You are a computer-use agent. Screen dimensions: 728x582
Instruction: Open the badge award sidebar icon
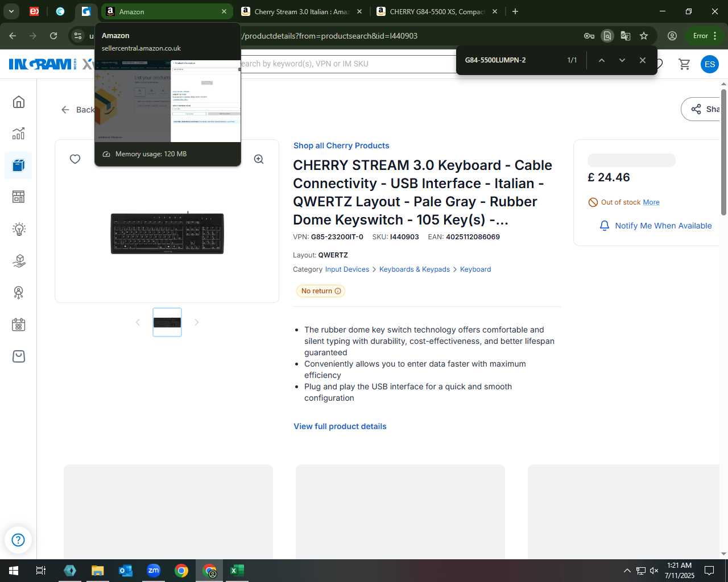pos(19,293)
